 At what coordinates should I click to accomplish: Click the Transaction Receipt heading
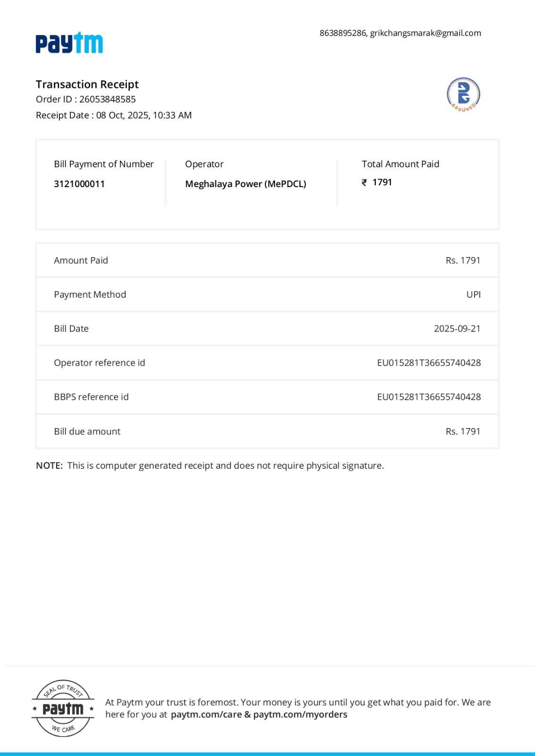pyautogui.click(x=87, y=85)
